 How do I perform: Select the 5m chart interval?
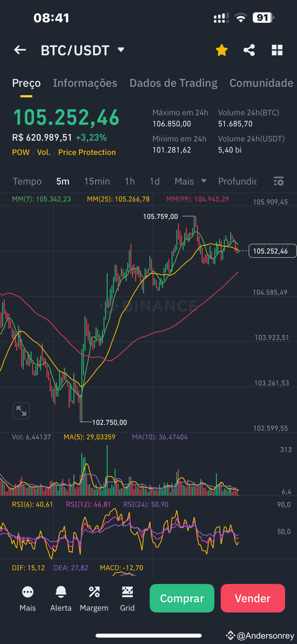click(x=63, y=181)
